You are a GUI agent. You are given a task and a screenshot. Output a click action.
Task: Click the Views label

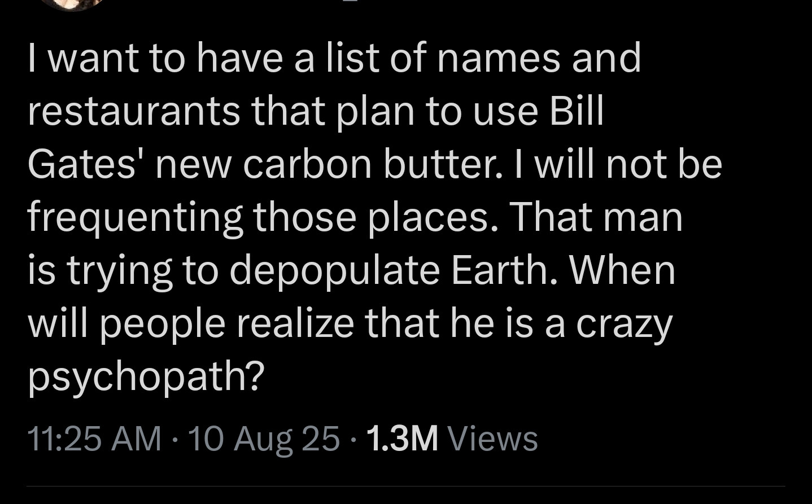(x=492, y=439)
